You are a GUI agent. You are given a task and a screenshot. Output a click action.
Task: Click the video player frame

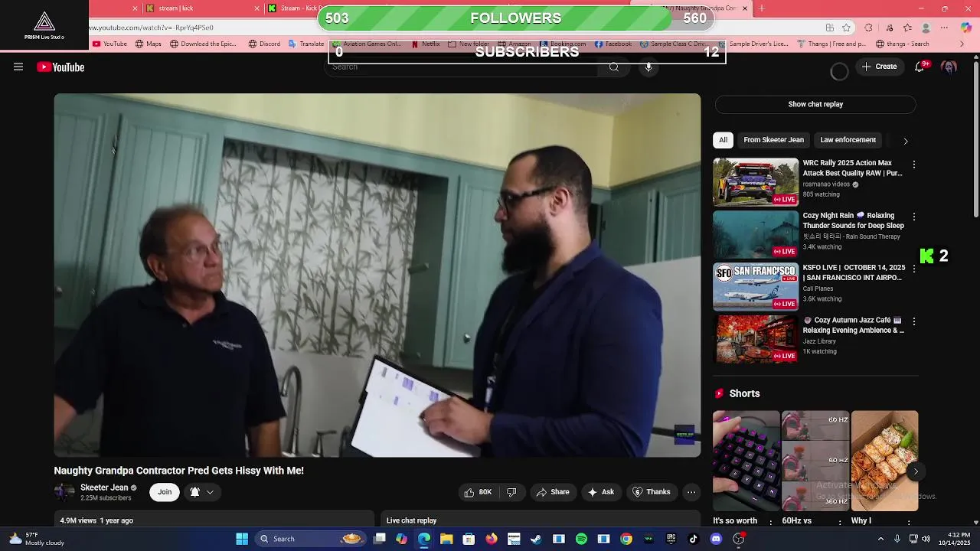click(x=377, y=275)
